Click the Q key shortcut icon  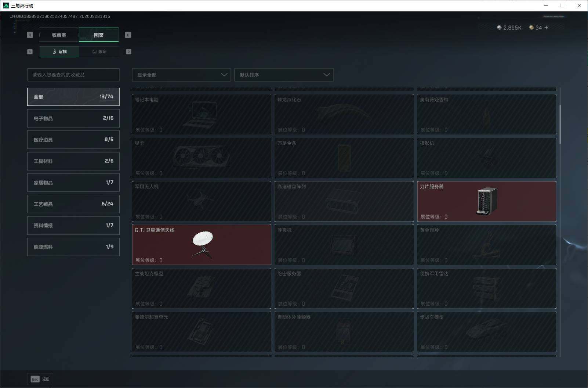point(30,35)
